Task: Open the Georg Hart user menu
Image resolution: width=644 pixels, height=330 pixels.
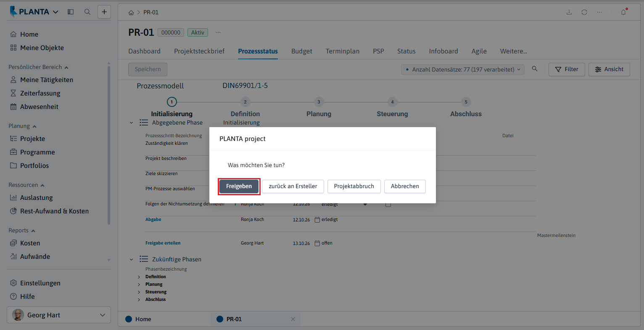Action: tap(59, 315)
